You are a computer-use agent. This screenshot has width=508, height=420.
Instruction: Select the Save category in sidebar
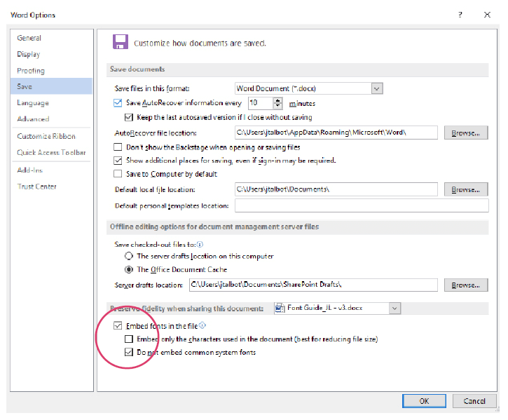point(51,86)
